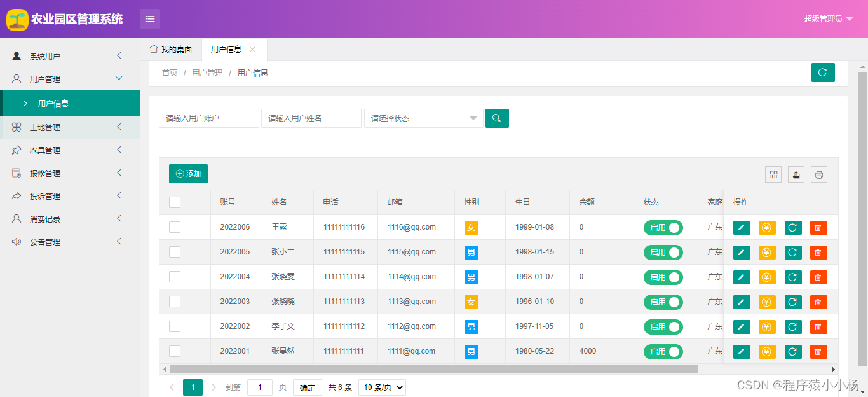Edit user 王露 with pencil icon
This screenshot has width=868, height=397.
coord(742,228)
